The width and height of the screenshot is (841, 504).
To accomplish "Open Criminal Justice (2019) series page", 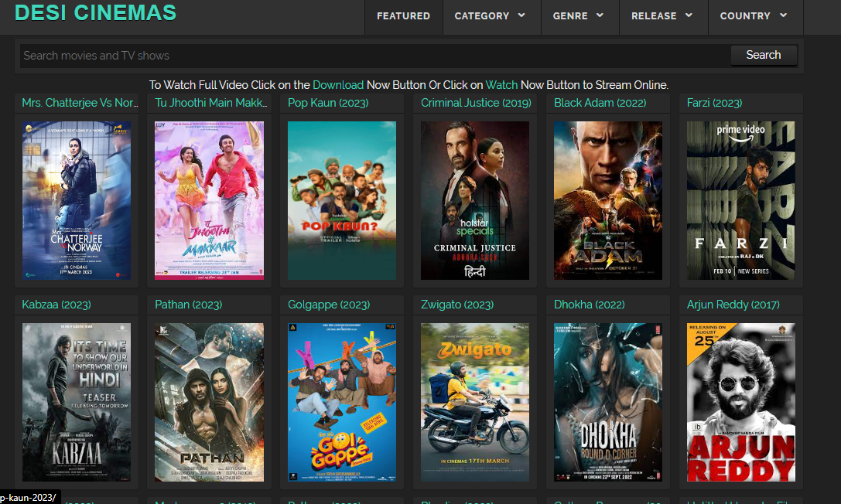I will pyautogui.click(x=474, y=103).
